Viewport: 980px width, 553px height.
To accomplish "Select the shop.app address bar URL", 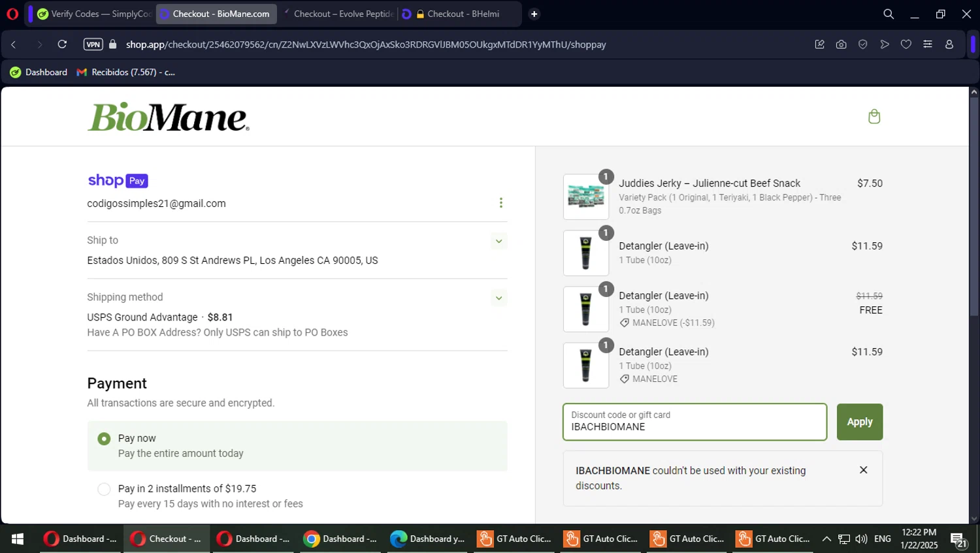I will [366, 44].
